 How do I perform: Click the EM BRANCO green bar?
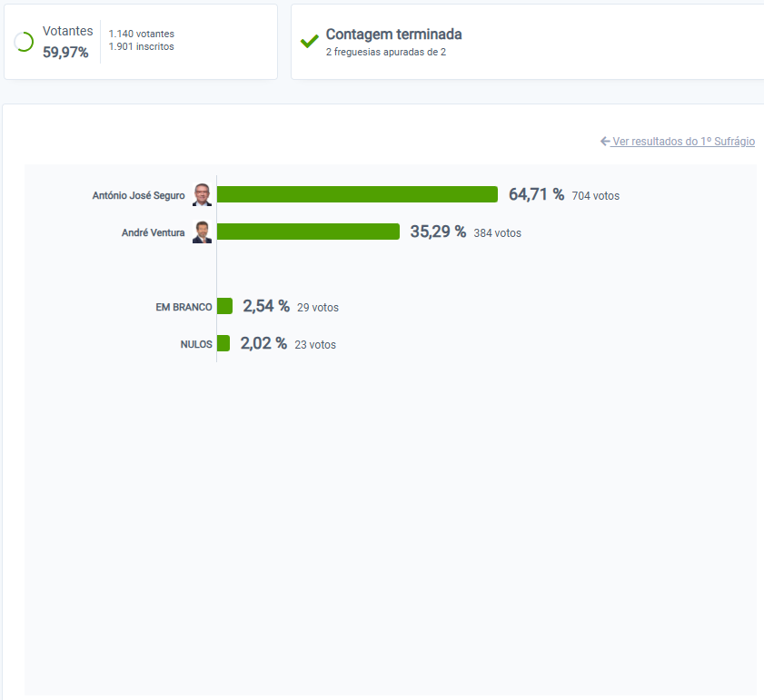tap(224, 306)
